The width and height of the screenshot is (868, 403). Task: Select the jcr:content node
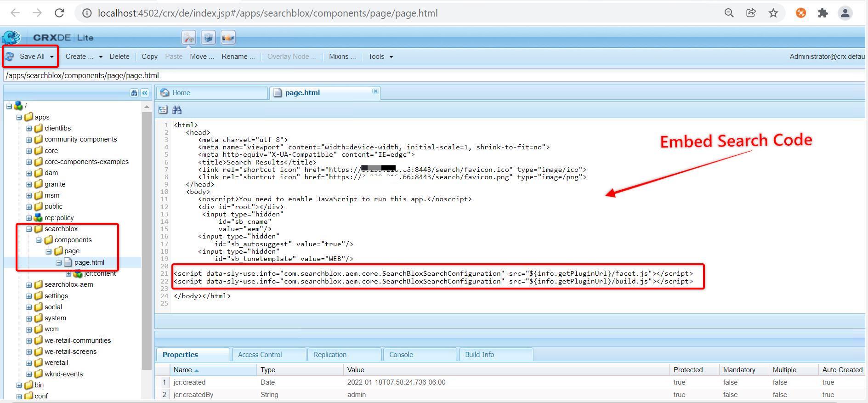(x=100, y=273)
